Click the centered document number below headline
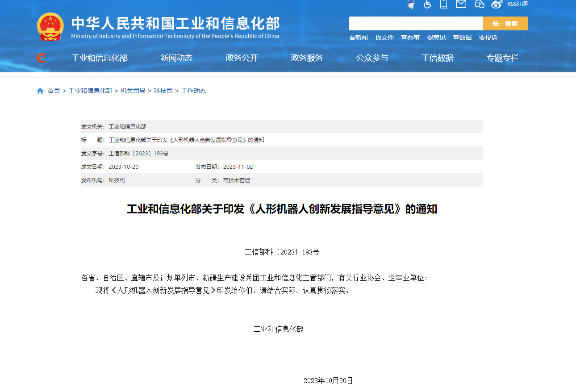The image size is (576, 392). (x=282, y=252)
